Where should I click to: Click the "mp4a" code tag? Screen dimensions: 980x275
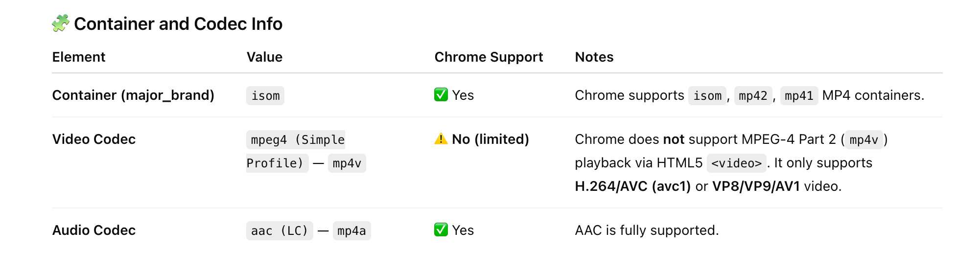point(351,230)
